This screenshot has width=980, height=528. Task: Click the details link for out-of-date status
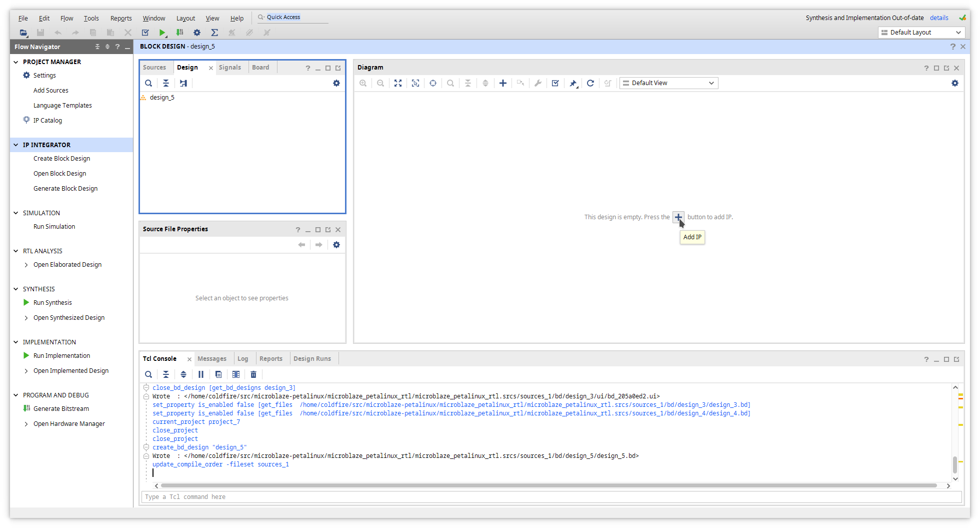pyautogui.click(x=939, y=18)
